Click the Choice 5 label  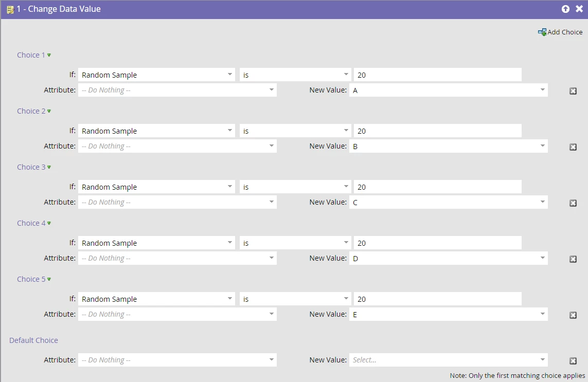pyautogui.click(x=31, y=279)
